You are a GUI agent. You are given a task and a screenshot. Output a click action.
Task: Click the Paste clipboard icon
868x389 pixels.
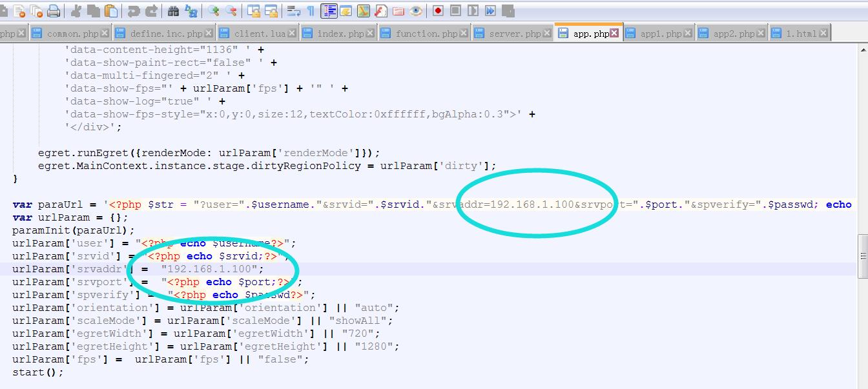pos(112,11)
